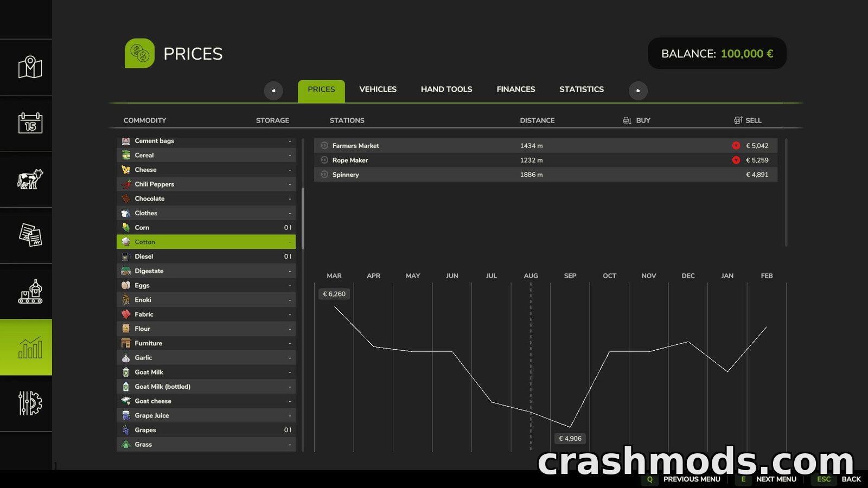Click the stations list scrollbar
The image size is (868, 488).
pyautogui.click(x=786, y=192)
